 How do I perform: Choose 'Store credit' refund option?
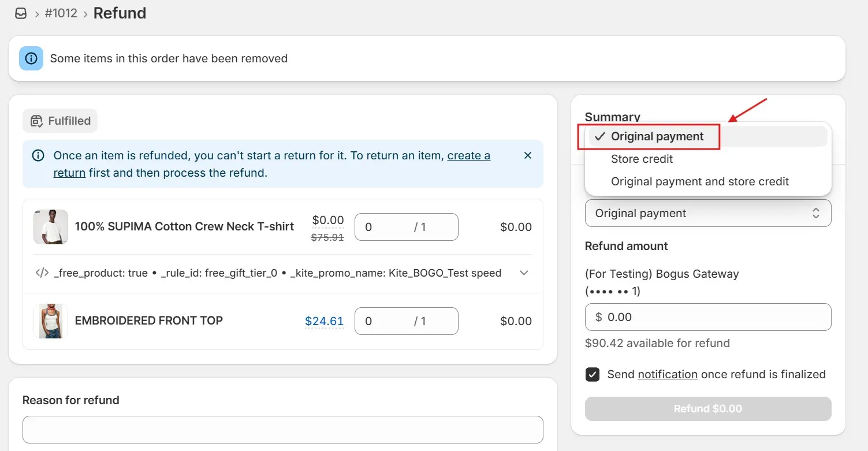coord(708,159)
